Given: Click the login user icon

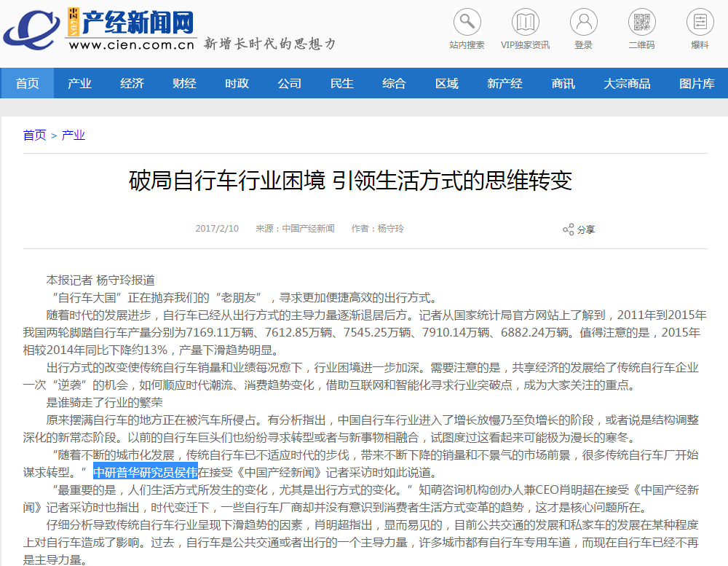Looking at the screenshot, I should 584,22.
